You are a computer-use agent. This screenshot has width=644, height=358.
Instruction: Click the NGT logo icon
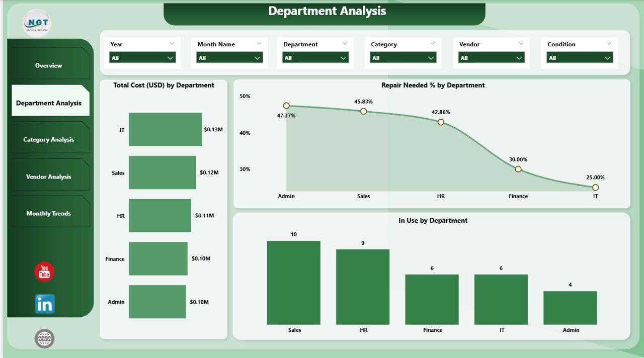(x=37, y=23)
